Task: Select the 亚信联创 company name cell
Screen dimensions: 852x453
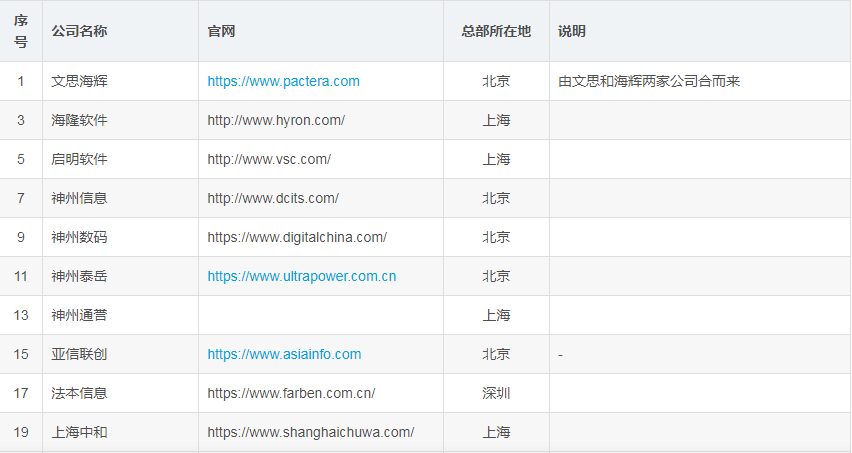Action: [121, 355]
